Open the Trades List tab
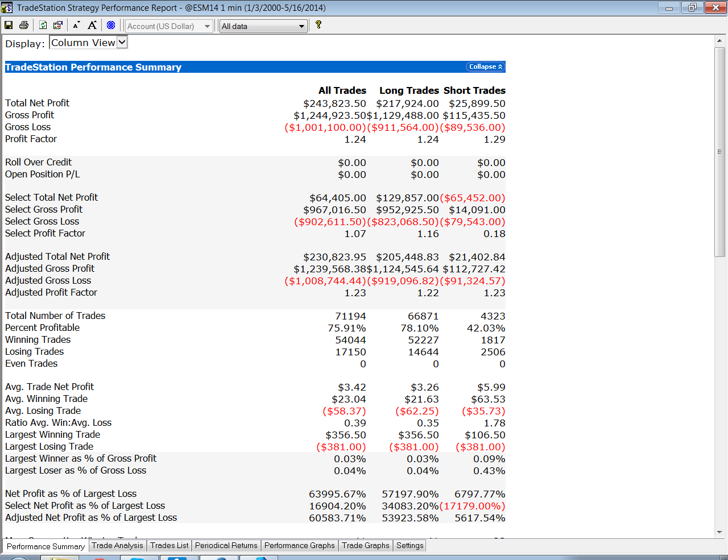Image resolution: width=728 pixels, height=560 pixels. tap(169, 545)
